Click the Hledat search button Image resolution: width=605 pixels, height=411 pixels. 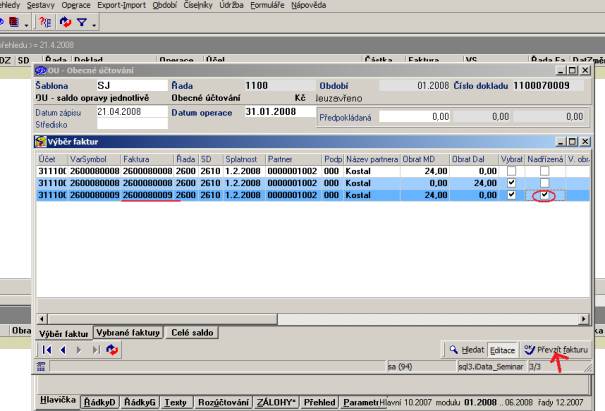click(x=467, y=350)
